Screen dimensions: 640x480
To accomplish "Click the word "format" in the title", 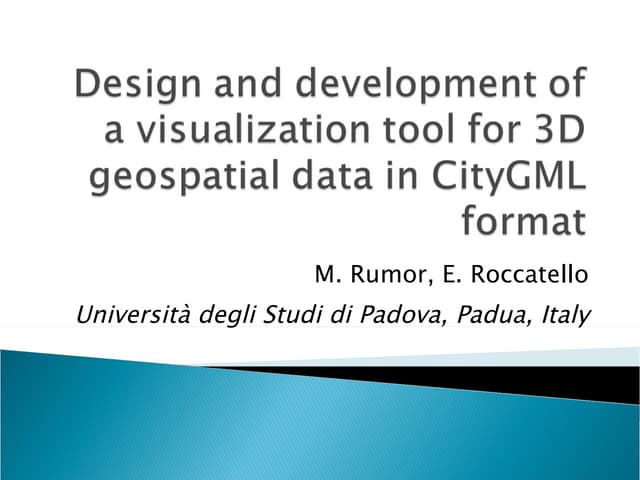I will point(523,222).
